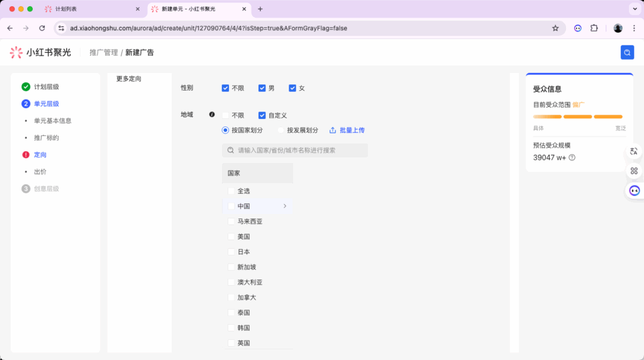Open the grid apps floating icon
Image resolution: width=644 pixels, height=360 pixels.
pyautogui.click(x=634, y=171)
